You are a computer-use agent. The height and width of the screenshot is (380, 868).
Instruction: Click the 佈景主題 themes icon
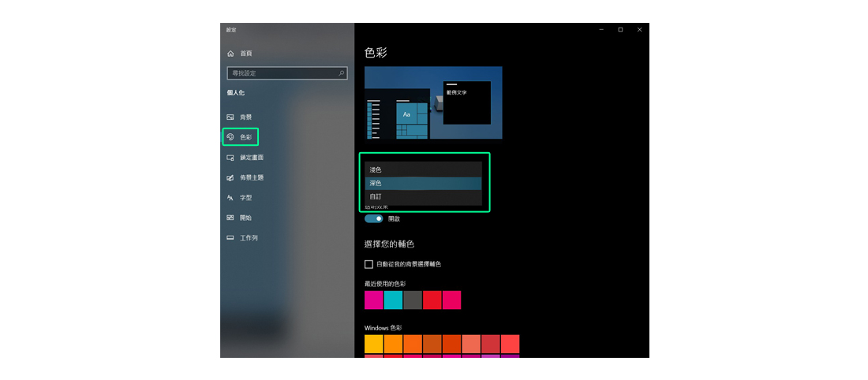click(x=230, y=177)
